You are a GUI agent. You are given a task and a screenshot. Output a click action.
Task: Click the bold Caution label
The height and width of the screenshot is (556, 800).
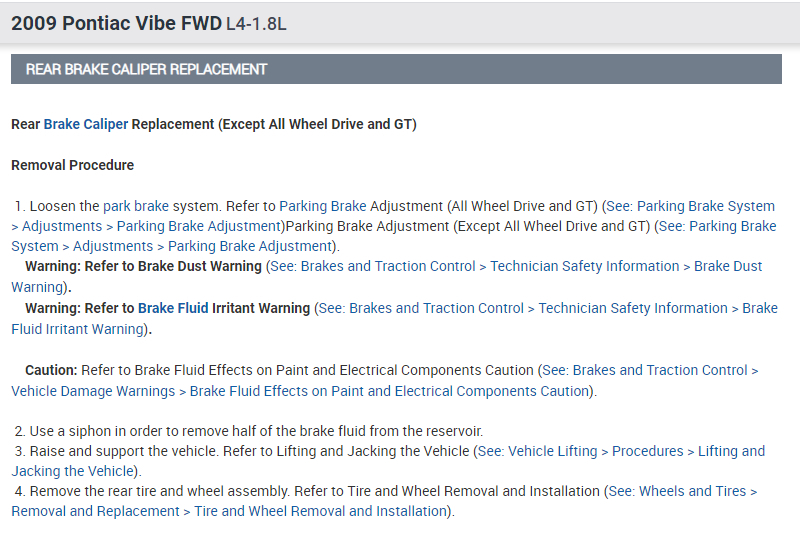[x=51, y=370]
